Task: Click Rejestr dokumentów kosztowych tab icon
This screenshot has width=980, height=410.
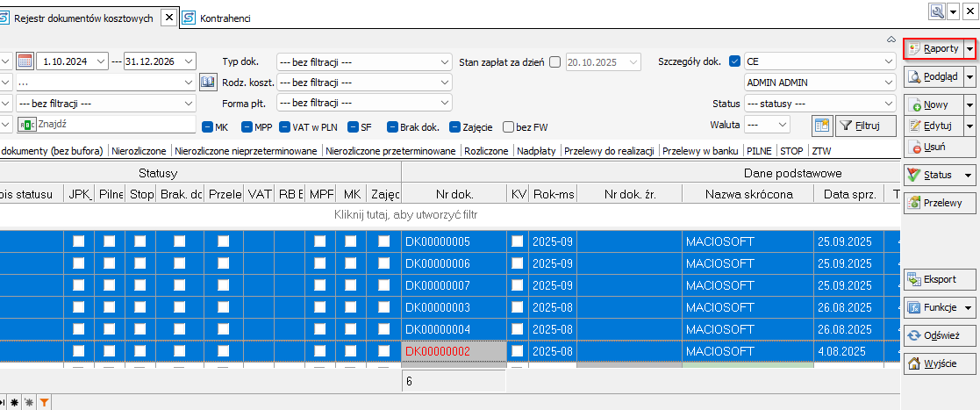Action: pos(5,18)
